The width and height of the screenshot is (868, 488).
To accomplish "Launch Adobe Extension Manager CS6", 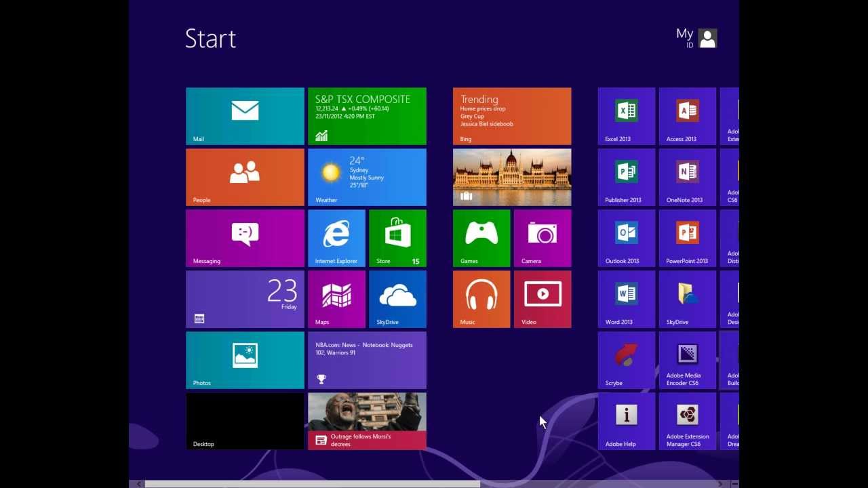I will [x=688, y=421].
